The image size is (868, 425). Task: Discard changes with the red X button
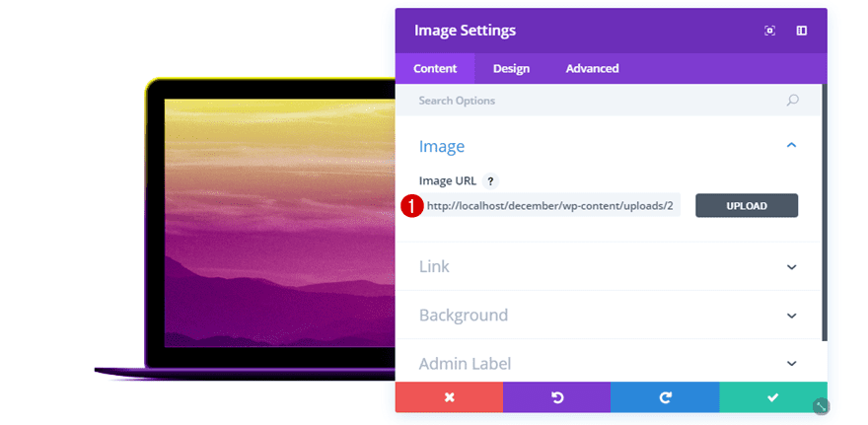coord(449,397)
